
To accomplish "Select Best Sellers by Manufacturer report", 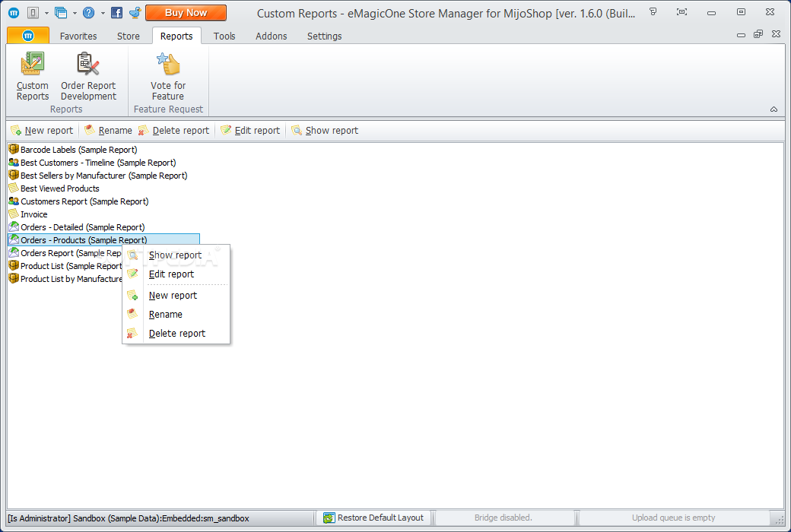I will point(104,176).
